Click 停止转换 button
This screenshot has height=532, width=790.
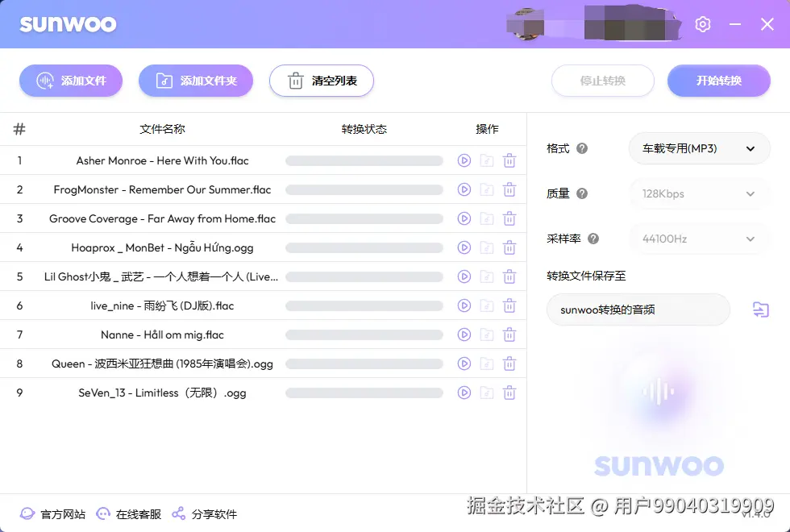pyautogui.click(x=603, y=81)
